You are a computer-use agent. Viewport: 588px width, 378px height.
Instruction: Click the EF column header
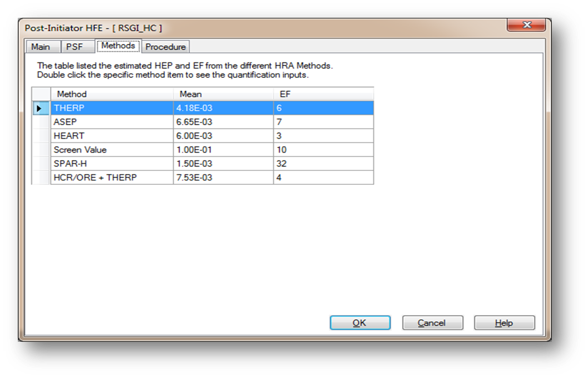(x=323, y=94)
